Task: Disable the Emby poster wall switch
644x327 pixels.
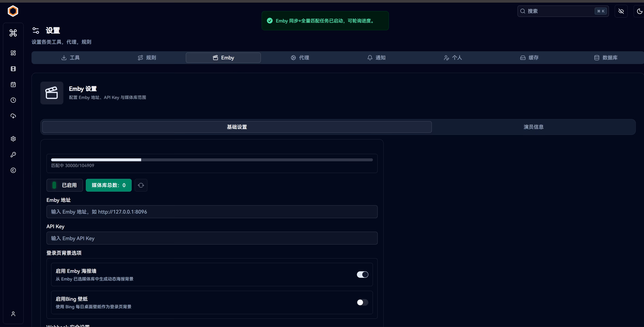Action: 362,275
